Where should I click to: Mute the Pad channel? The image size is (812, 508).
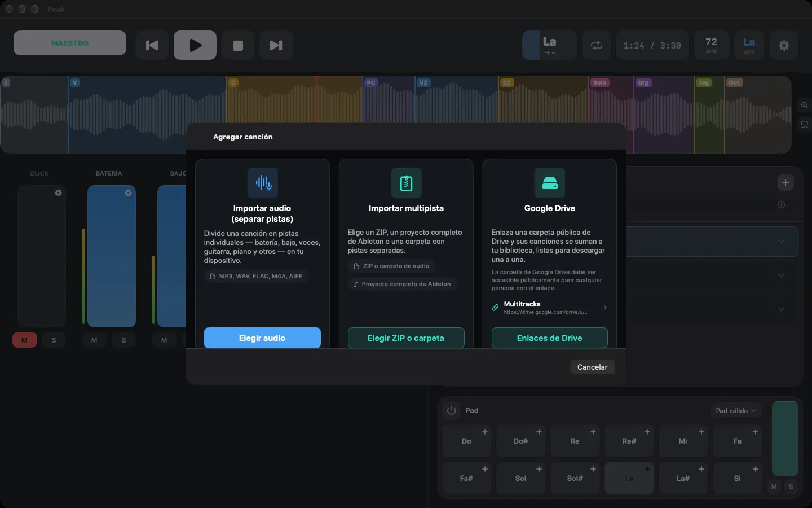click(x=774, y=487)
